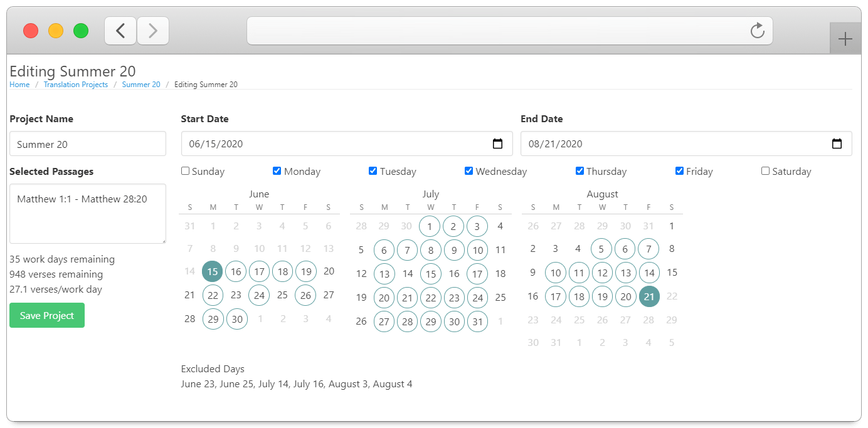This screenshot has width=868, height=428.
Task: Open Translation Projects breadcrumb link
Action: coord(76,85)
